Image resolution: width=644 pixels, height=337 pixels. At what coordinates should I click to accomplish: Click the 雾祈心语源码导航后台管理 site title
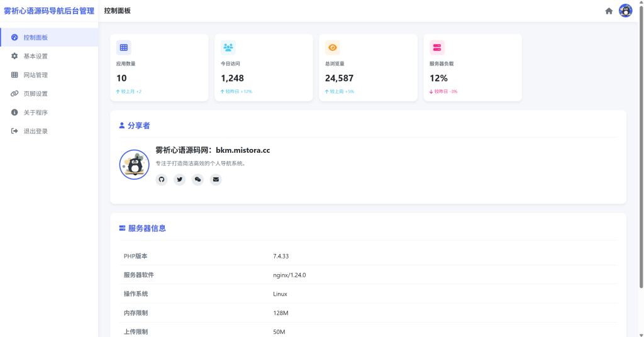coord(49,11)
